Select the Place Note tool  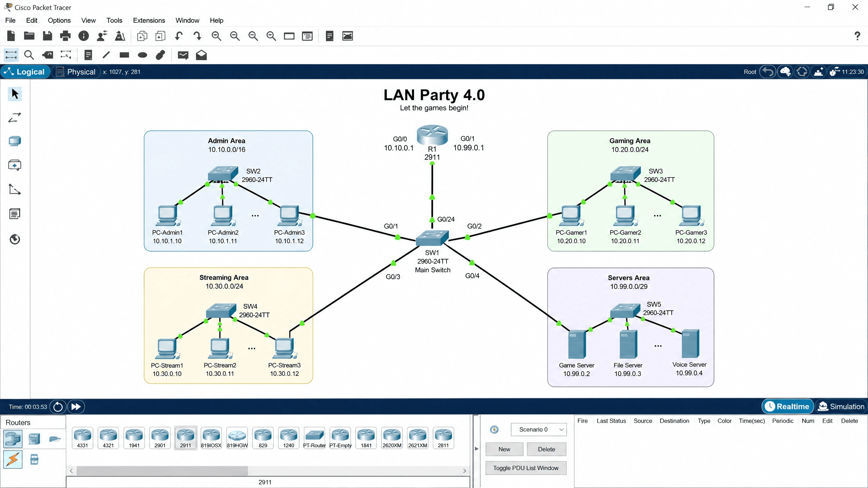[x=88, y=55]
